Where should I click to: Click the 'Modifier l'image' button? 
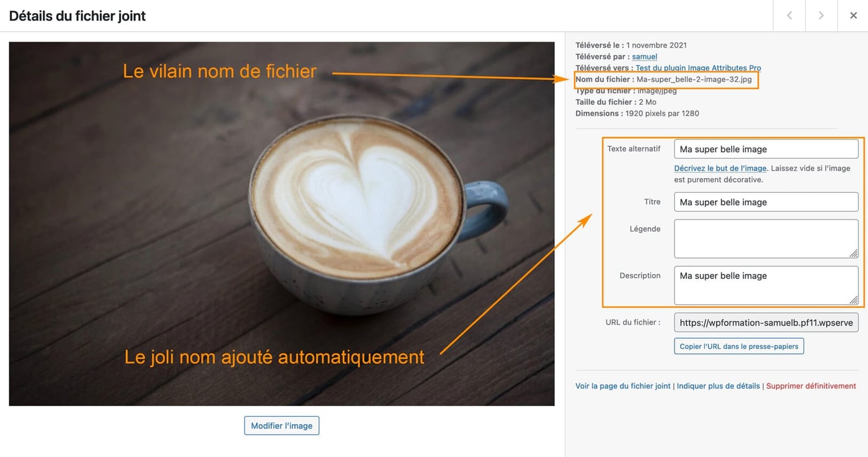point(281,425)
